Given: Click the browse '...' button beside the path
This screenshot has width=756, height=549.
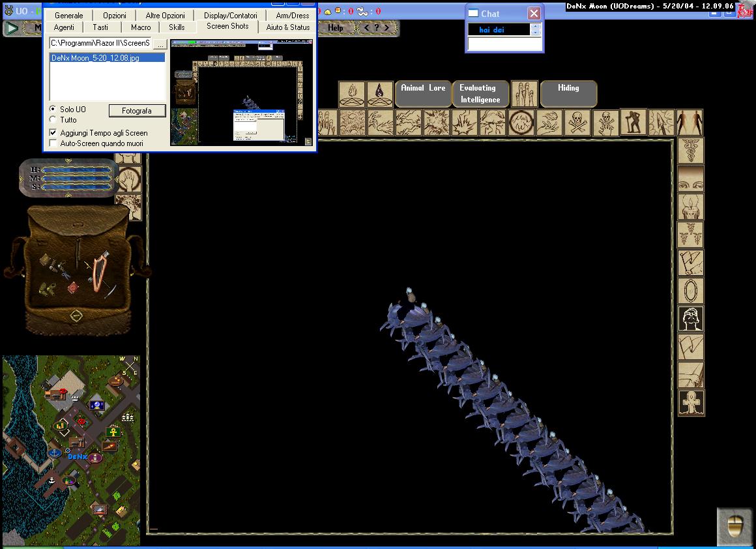Looking at the screenshot, I should (160, 44).
